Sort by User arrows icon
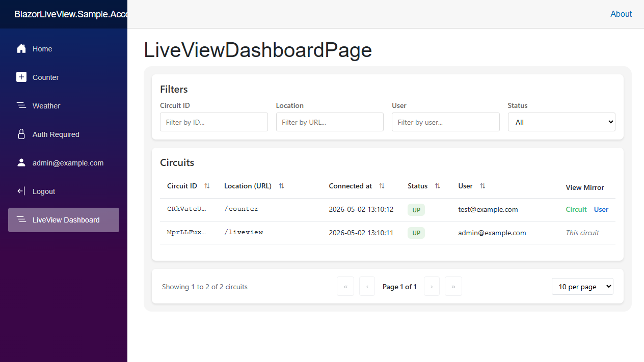 pyautogui.click(x=482, y=186)
